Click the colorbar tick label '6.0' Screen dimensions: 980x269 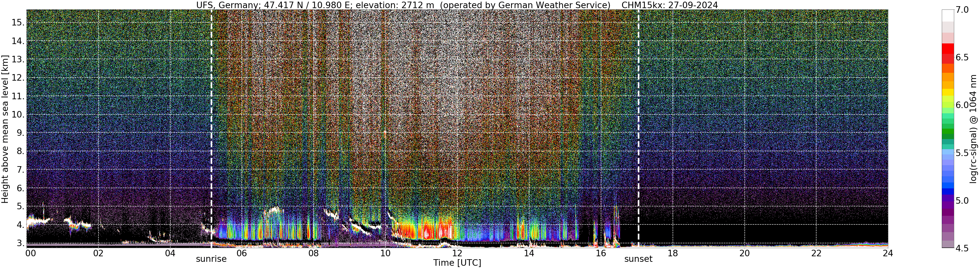tap(962, 105)
